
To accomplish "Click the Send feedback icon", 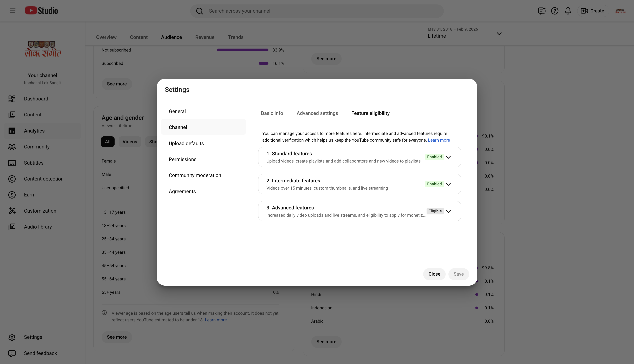I will (12, 353).
